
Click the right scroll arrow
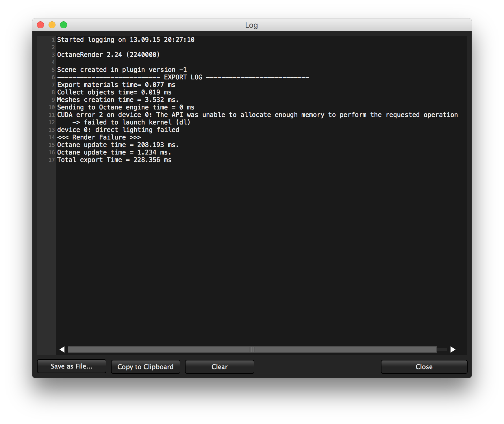(453, 349)
